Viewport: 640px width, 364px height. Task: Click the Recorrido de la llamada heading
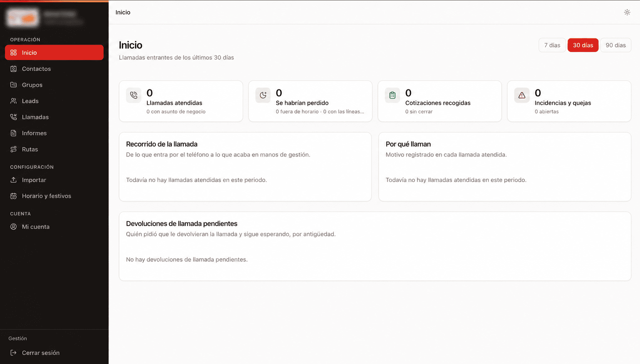pyautogui.click(x=162, y=144)
